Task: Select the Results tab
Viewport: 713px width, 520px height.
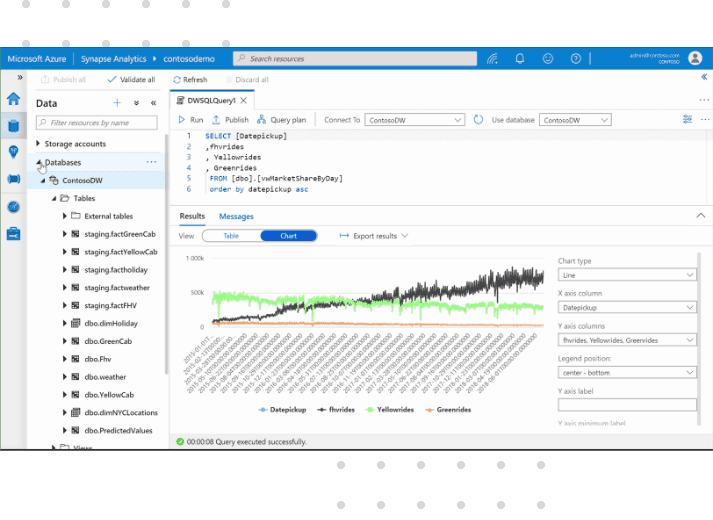Action: click(x=192, y=216)
